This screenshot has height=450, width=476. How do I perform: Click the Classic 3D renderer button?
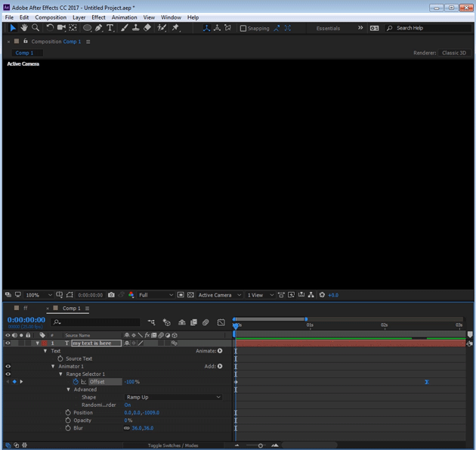(454, 53)
